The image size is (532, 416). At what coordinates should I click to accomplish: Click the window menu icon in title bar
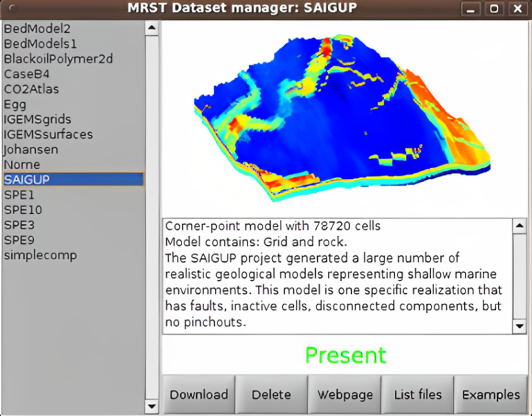(13, 8)
